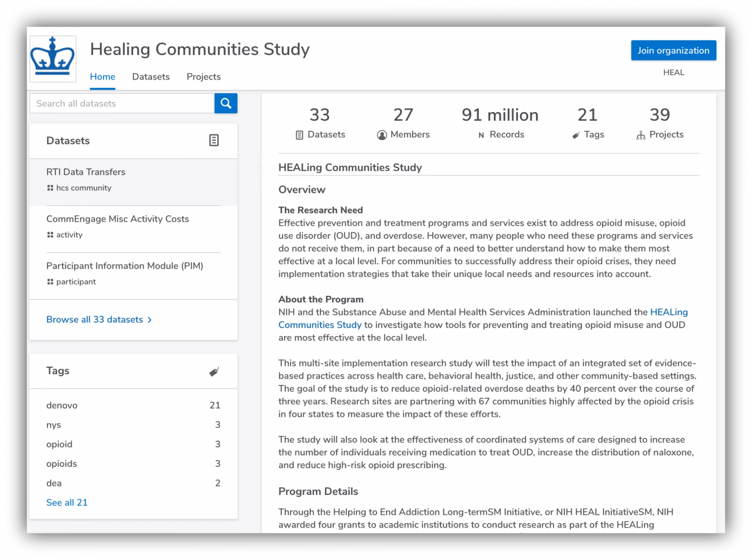Select the opioids tag
The width and height of the screenshot is (752, 560).
tap(61, 464)
